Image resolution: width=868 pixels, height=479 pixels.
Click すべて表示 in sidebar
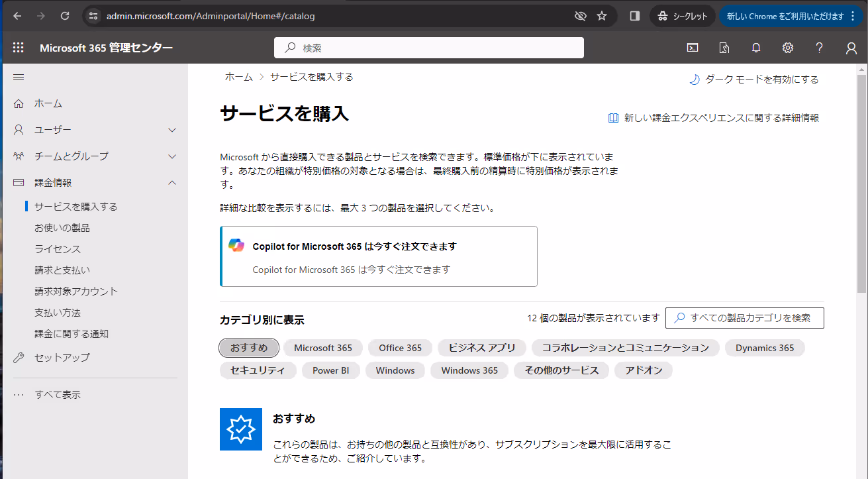[x=58, y=395]
